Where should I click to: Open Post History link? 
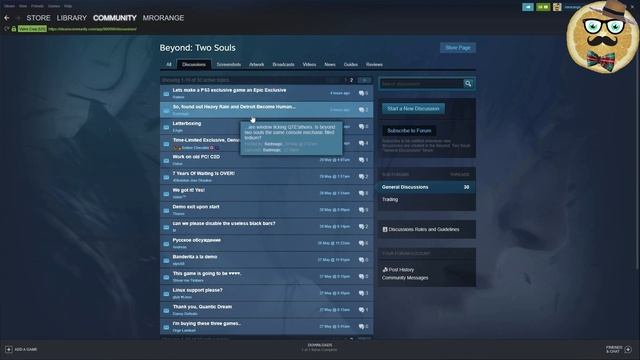(x=401, y=270)
